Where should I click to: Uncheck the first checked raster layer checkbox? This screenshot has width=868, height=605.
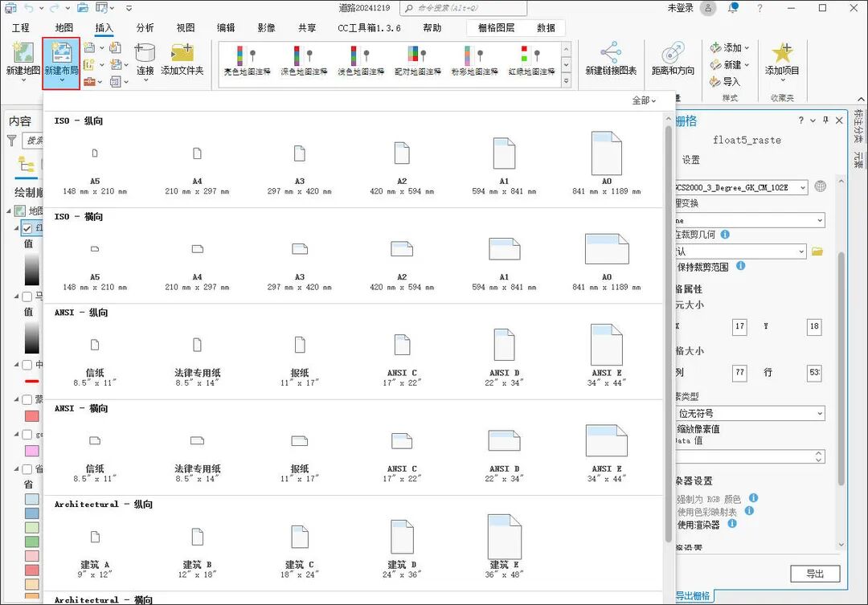tap(27, 227)
